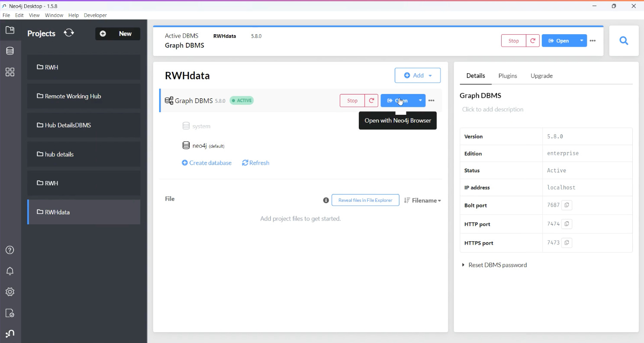
Task: Click the New project button
Action: coord(118,34)
